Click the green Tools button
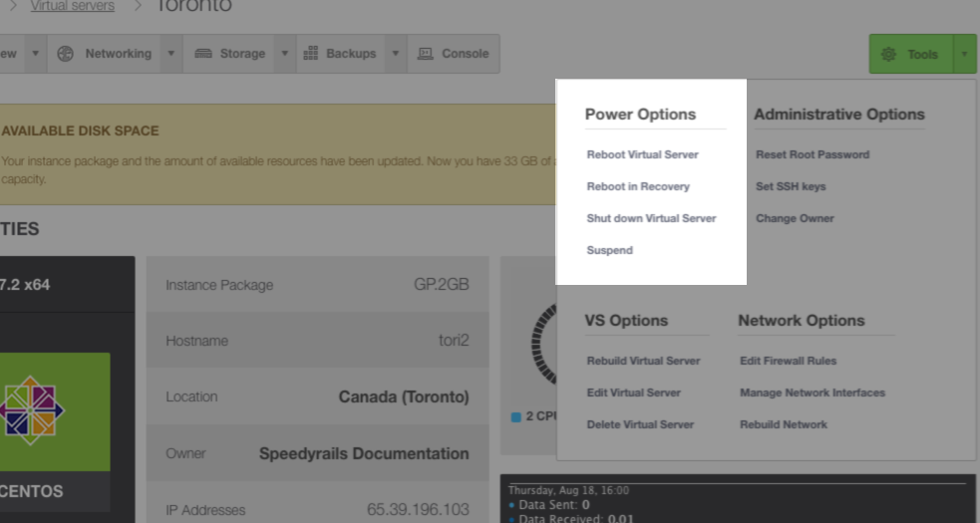Viewport: 980px width, 523px height. pos(911,55)
